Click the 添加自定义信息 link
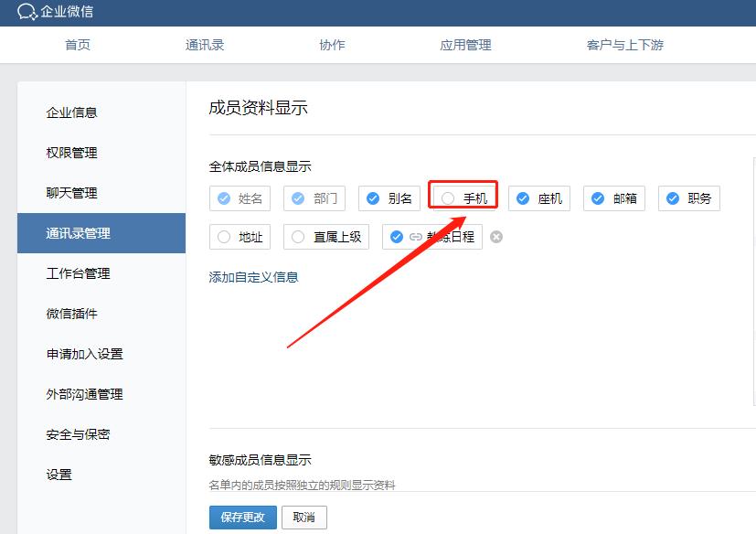Screen dimensions: 756x534 tap(253, 276)
